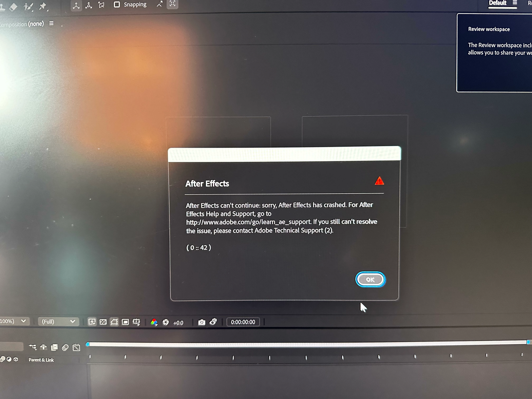Screen dimensions: 532x399
Task: Enable the Snapping checkbox
Action: 117,5
